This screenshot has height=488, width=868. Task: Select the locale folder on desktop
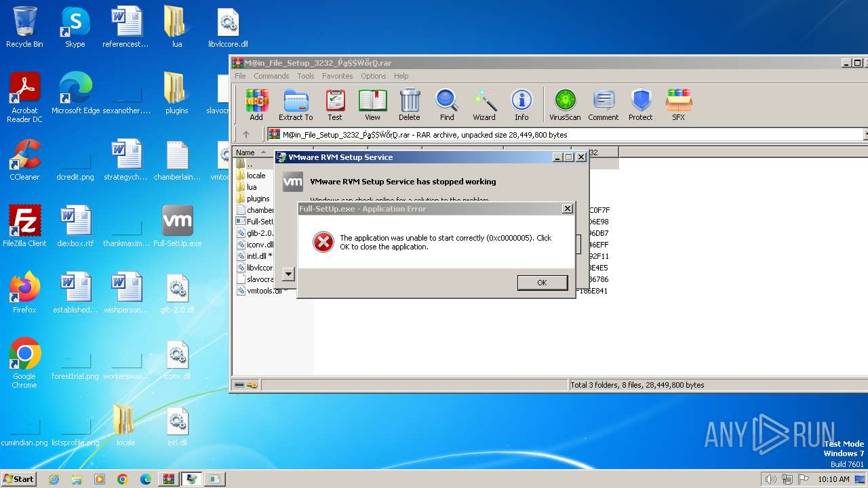[x=125, y=426]
